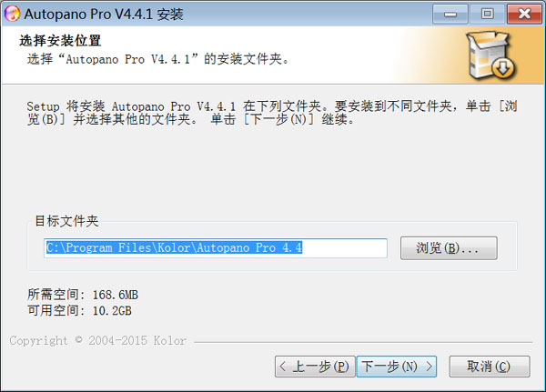Go to next step with 下一步(N)
The image size is (546, 392).
pyautogui.click(x=396, y=367)
